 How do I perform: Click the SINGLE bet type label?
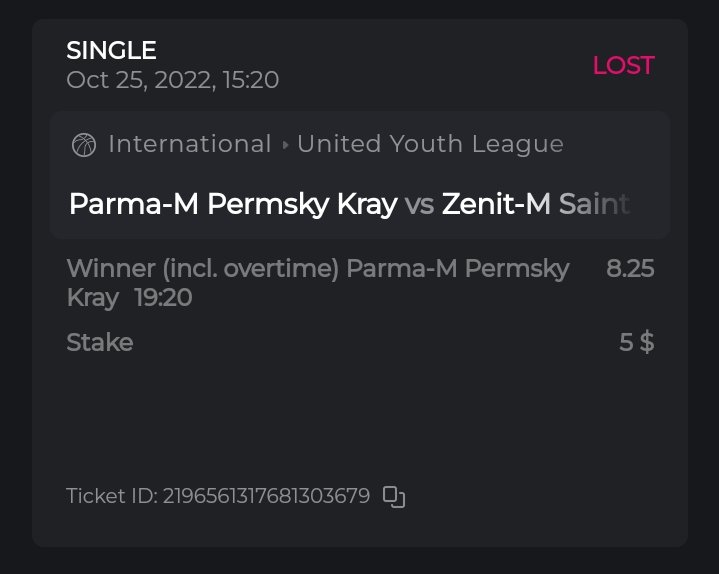pyautogui.click(x=111, y=50)
